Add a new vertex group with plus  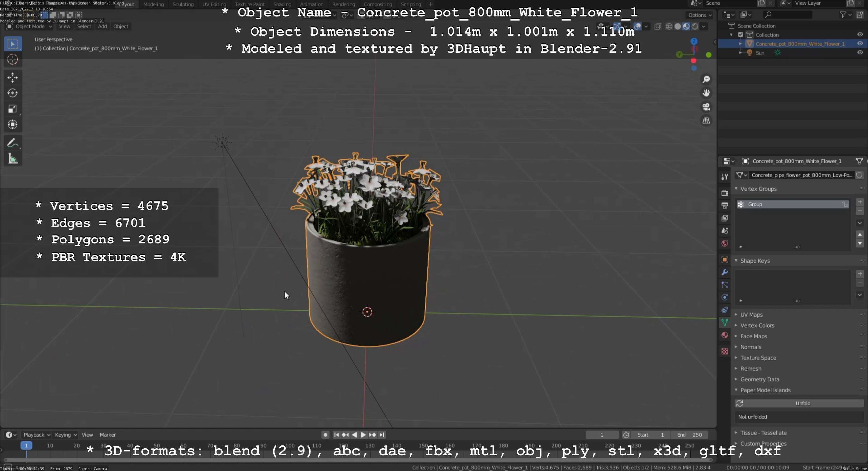coord(859,202)
